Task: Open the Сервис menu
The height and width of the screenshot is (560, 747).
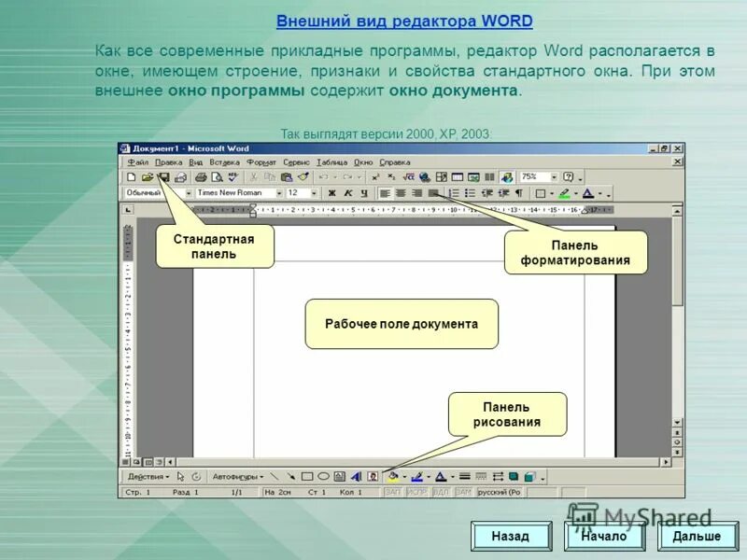Action: point(296,162)
